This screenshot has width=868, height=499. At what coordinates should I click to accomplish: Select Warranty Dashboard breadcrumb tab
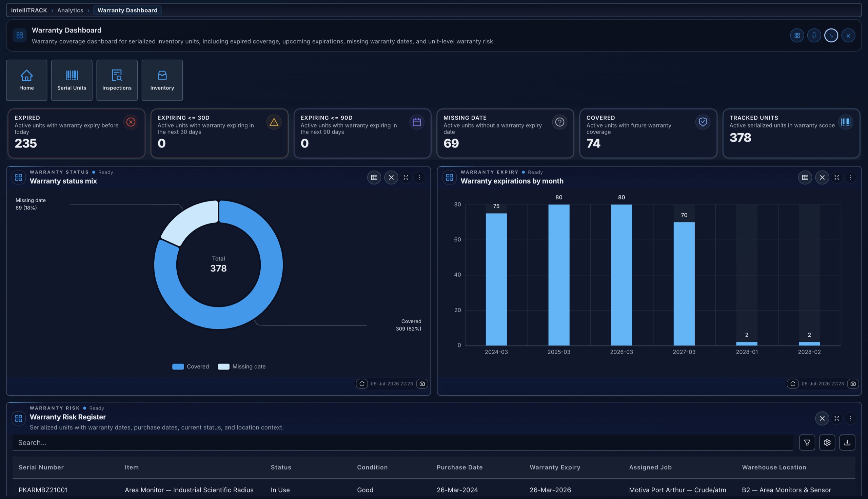click(x=127, y=10)
